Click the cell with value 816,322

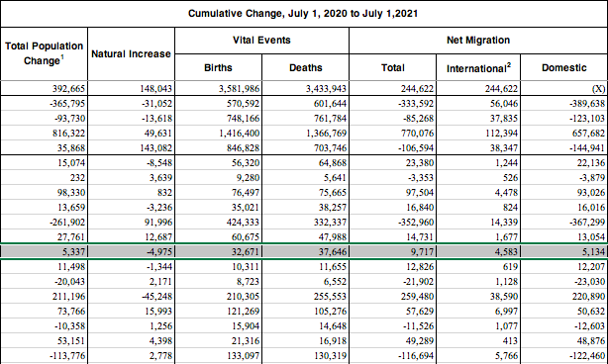click(44, 134)
